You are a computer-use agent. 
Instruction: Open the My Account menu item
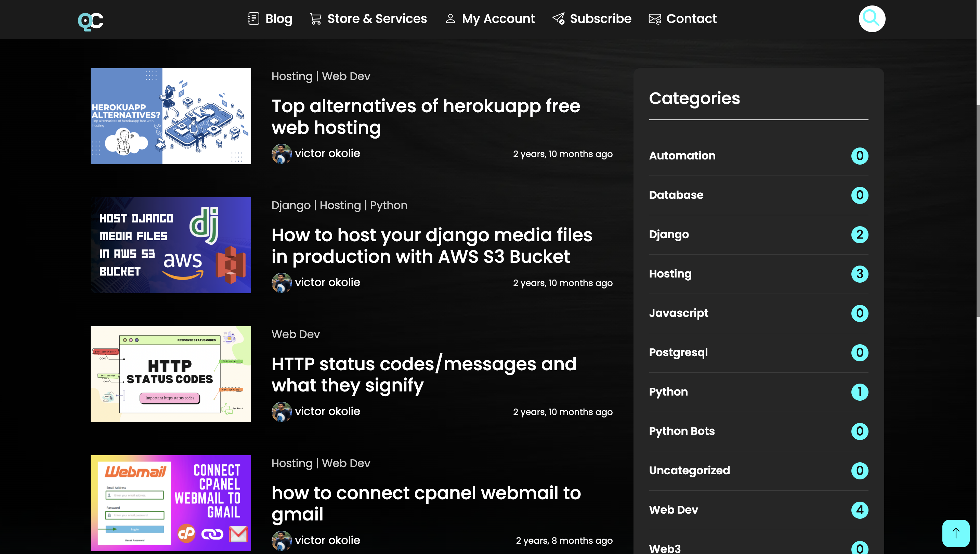[x=498, y=18]
